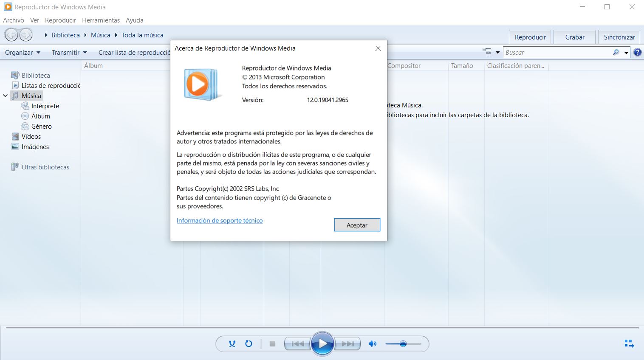
Task: Switch to Now Playing mode icon
Action: click(x=629, y=343)
